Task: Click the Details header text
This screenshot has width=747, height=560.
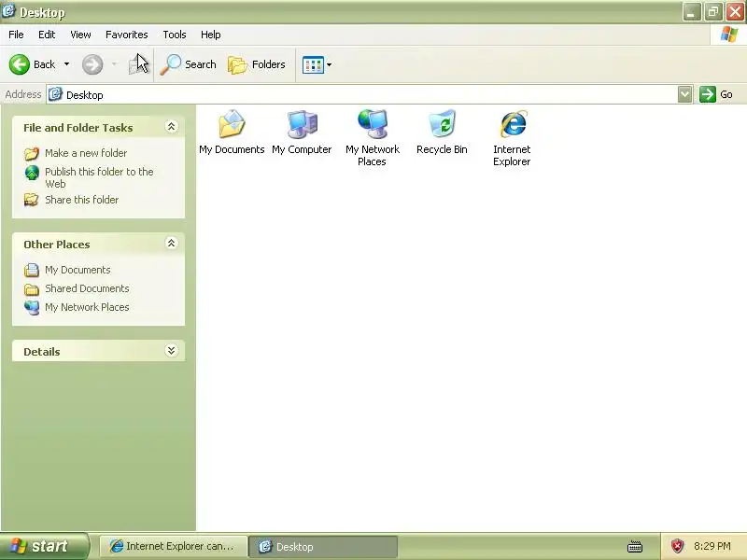Action: pos(42,352)
